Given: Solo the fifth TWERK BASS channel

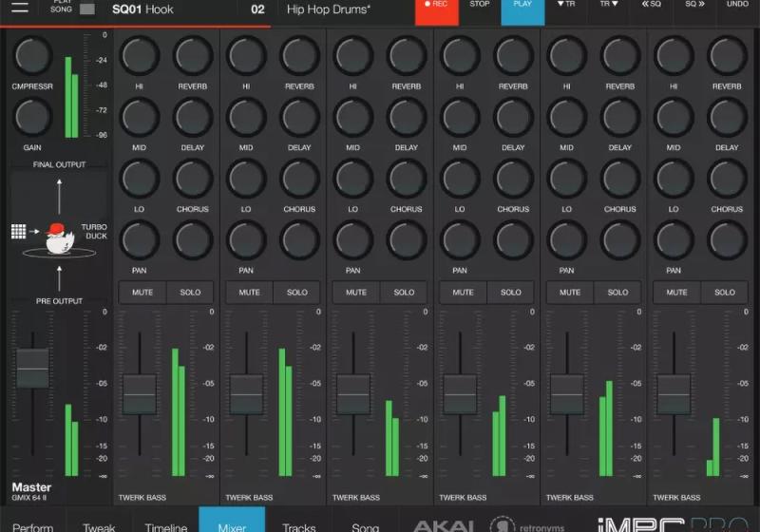Looking at the screenshot, I should pos(617,293).
